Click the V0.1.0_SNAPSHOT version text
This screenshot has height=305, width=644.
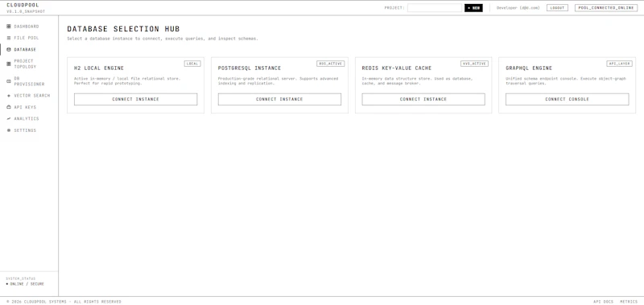click(x=26, y=11)
